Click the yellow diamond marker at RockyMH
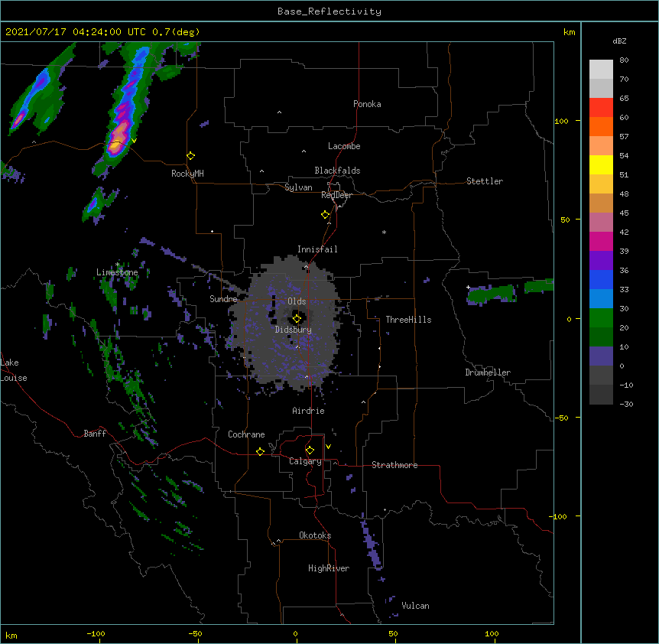Viewport: 659px width, 644px height. tap(191, 155)
